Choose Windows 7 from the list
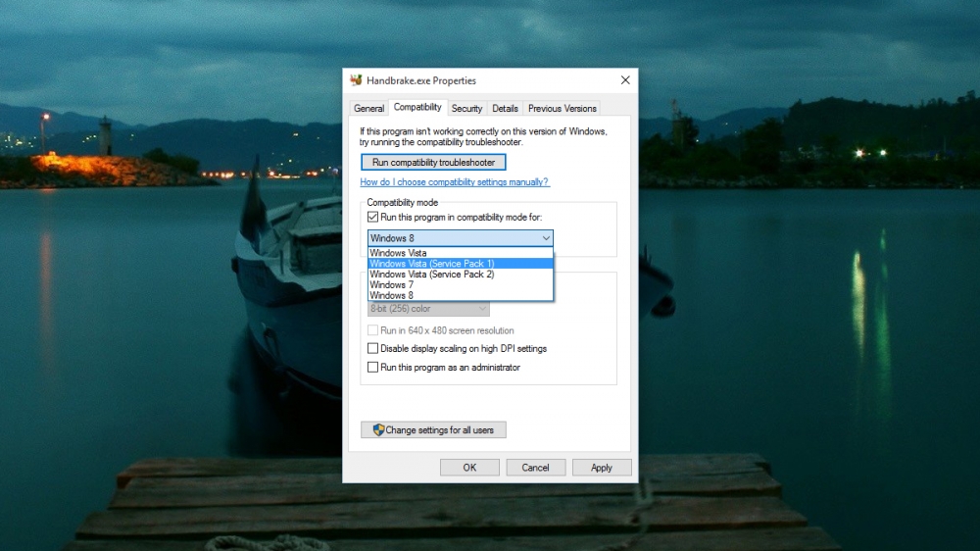 392,284
